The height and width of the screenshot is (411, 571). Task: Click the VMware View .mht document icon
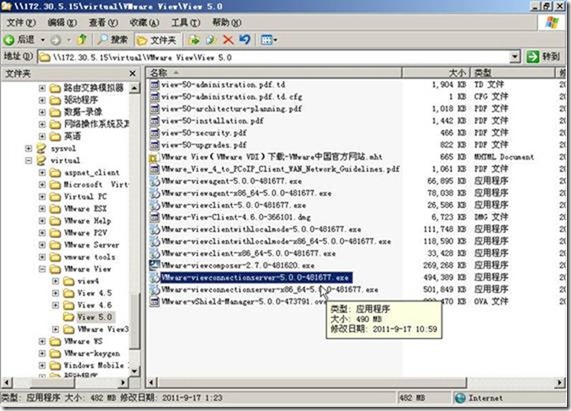[x=154, y=157]
